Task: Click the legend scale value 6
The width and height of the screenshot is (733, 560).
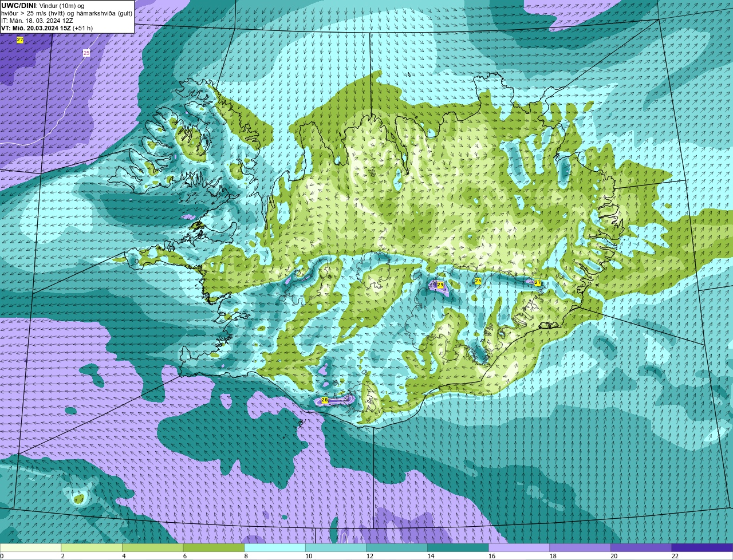Action: [x=184, y=556]
